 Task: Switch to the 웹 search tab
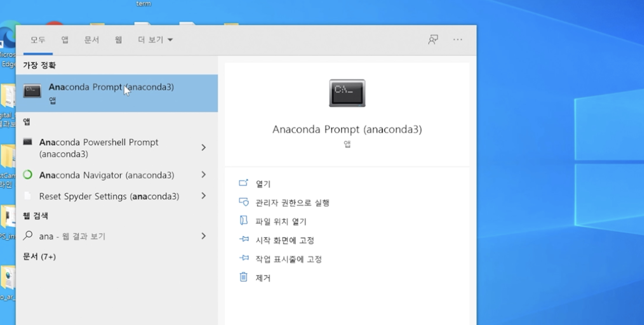pyautogui.click(x=118, y=40)
